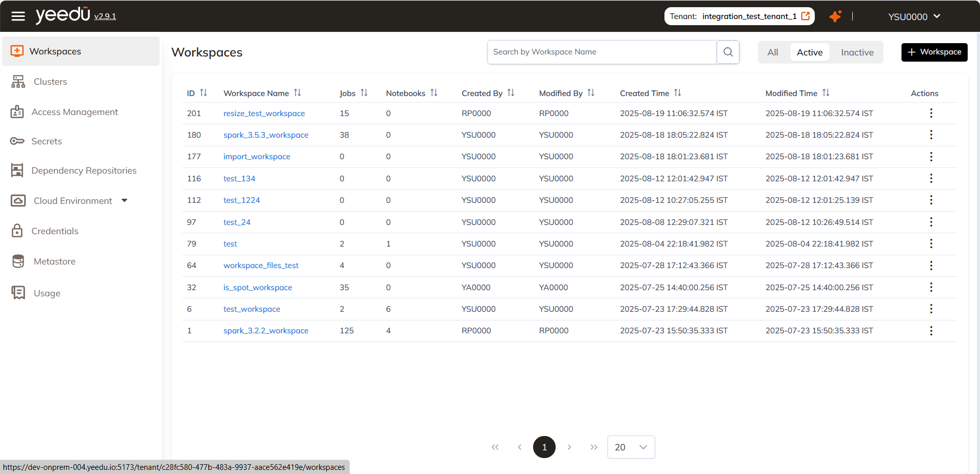This screenshot has width=980, height=474.
Task: Open the spark_3.5.3_workspace link
Action: [266, 135]
